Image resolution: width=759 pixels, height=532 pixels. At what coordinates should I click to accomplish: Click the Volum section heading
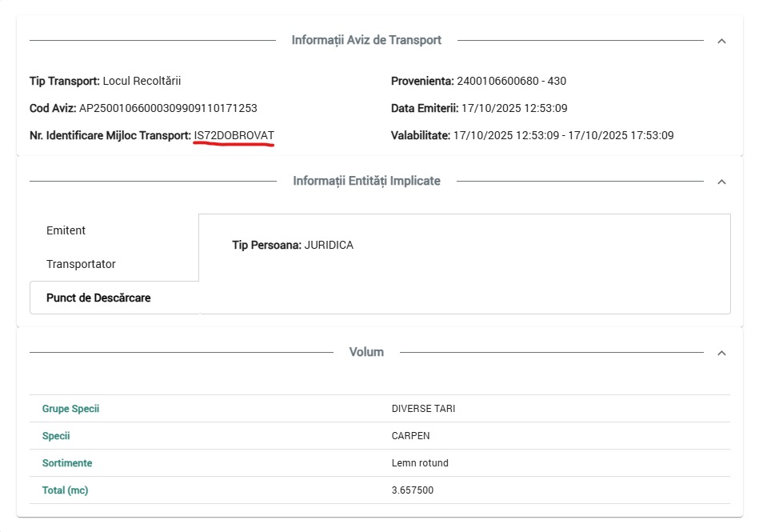366,352
